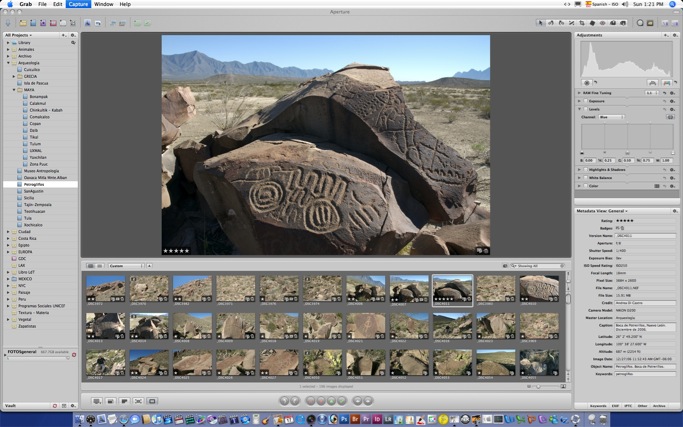Select the Petroglifos project

click(40, 184)
